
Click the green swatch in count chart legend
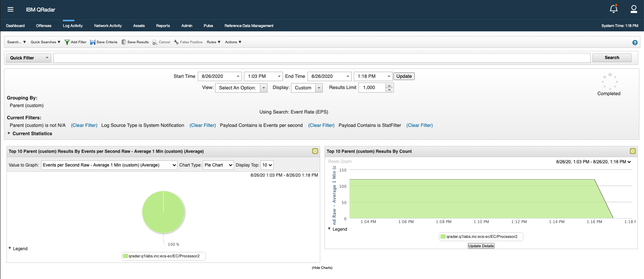443,237
